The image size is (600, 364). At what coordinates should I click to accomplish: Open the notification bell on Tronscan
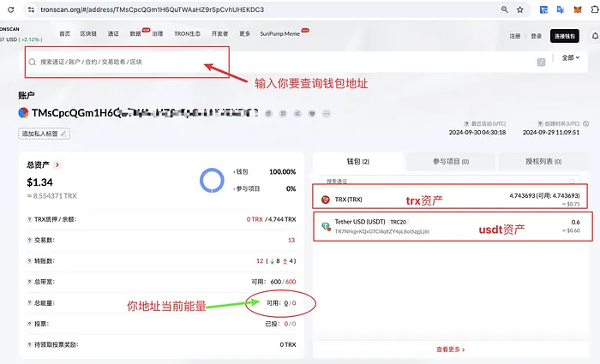(x=595, y=36)
